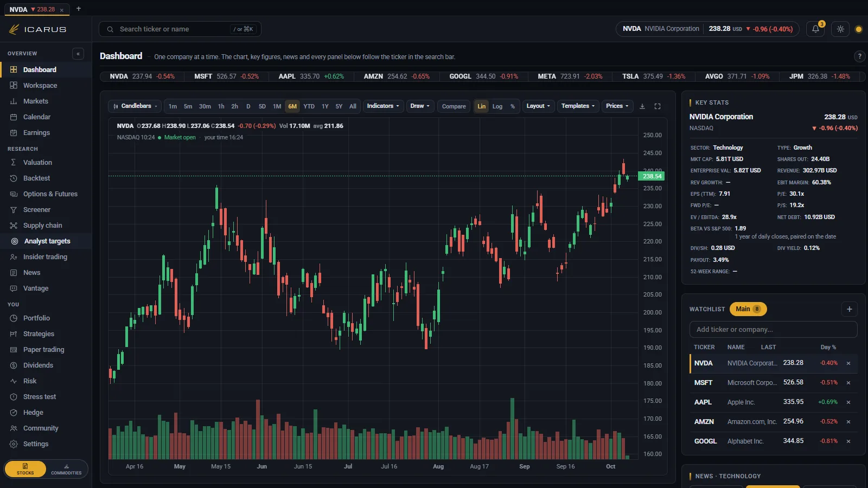The height and width of the screenshot is (488, 868).
Task: Open the Dividends page
Action: tap(46, 365)
